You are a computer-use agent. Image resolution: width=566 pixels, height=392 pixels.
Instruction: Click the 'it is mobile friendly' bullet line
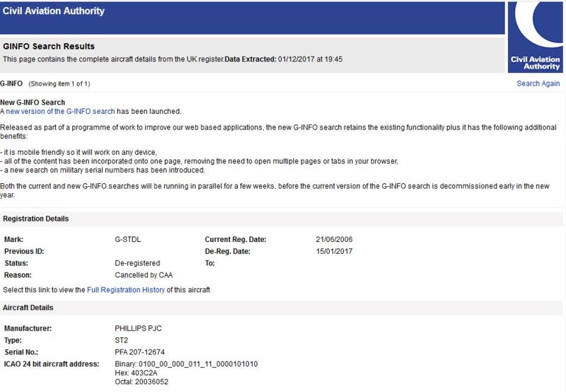click(x=79, y=152)
